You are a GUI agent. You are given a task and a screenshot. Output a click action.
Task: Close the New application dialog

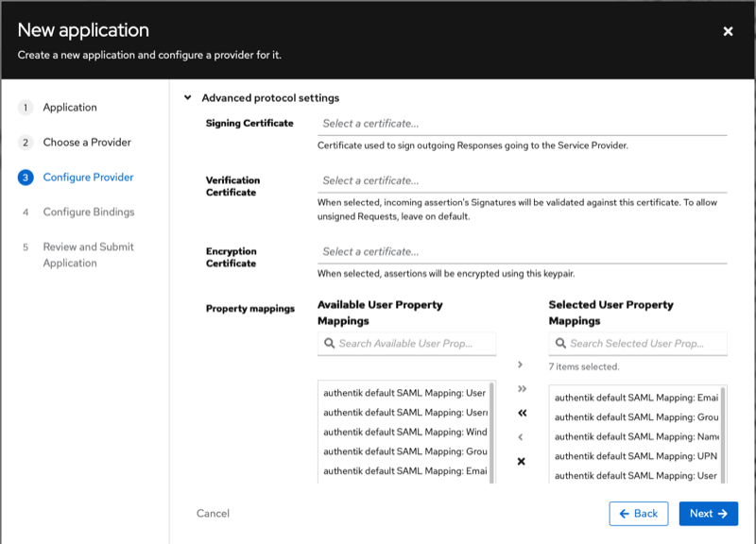(x=728, y=31)
